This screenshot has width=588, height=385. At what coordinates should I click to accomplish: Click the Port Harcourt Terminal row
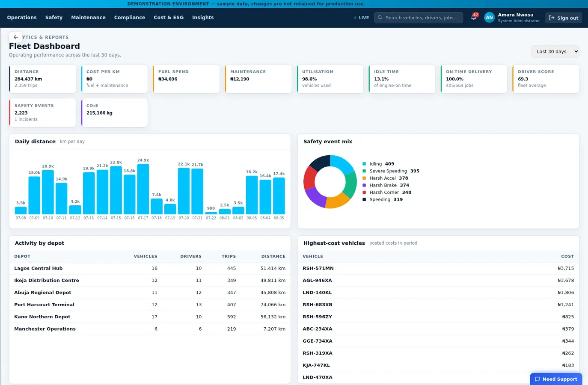coord(150,305)
